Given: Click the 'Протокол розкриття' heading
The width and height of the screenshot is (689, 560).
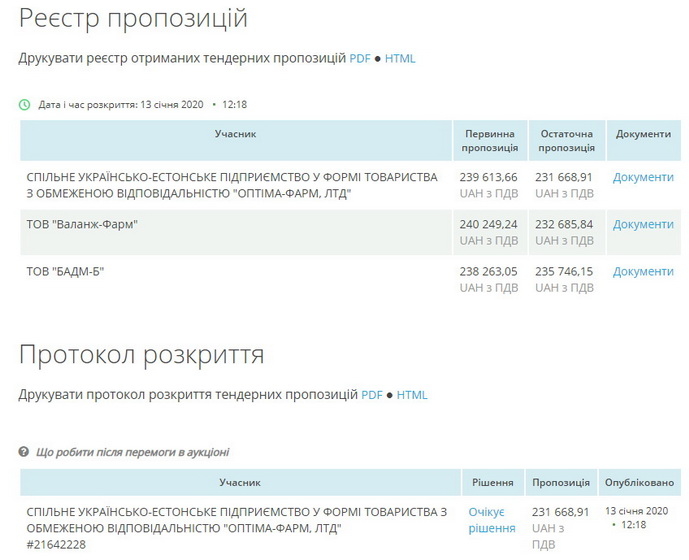Looking at the screenshot, I should point(141,355).
